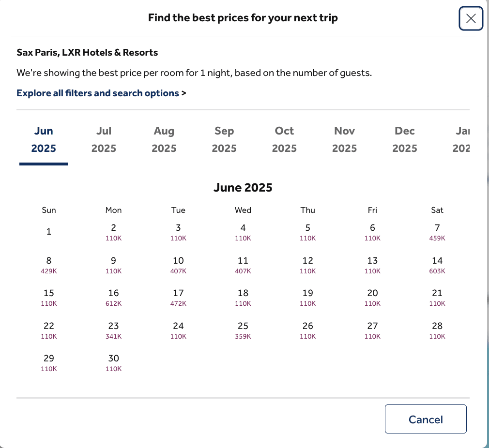The width and height of the screenshot is (489, 448).
Task: Choose June 7 with 459K price
Action: click(437, 232)
